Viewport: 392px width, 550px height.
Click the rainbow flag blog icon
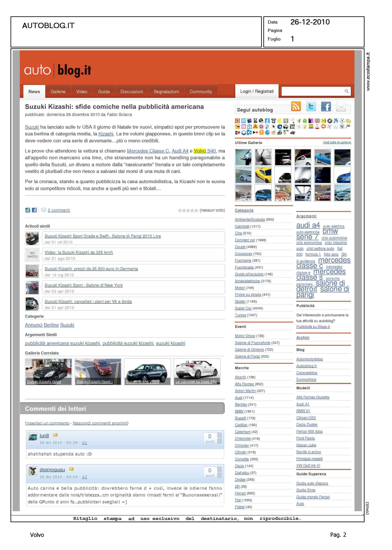point(311,126)
